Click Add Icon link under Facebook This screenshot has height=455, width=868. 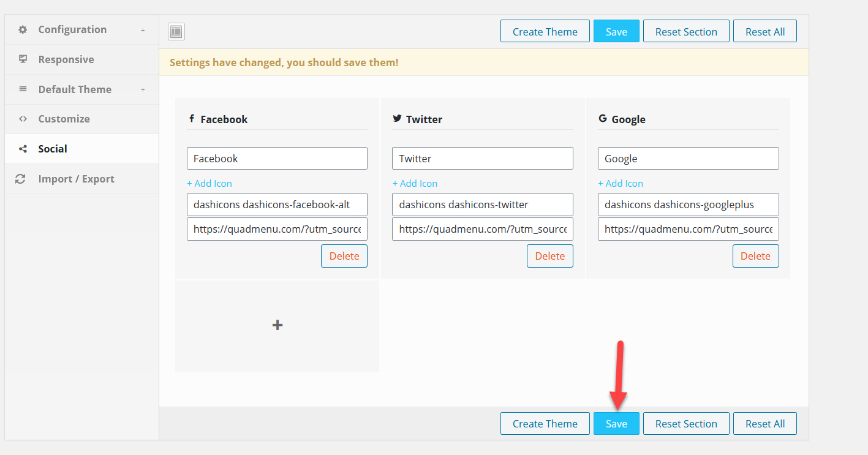click(209, 183)
